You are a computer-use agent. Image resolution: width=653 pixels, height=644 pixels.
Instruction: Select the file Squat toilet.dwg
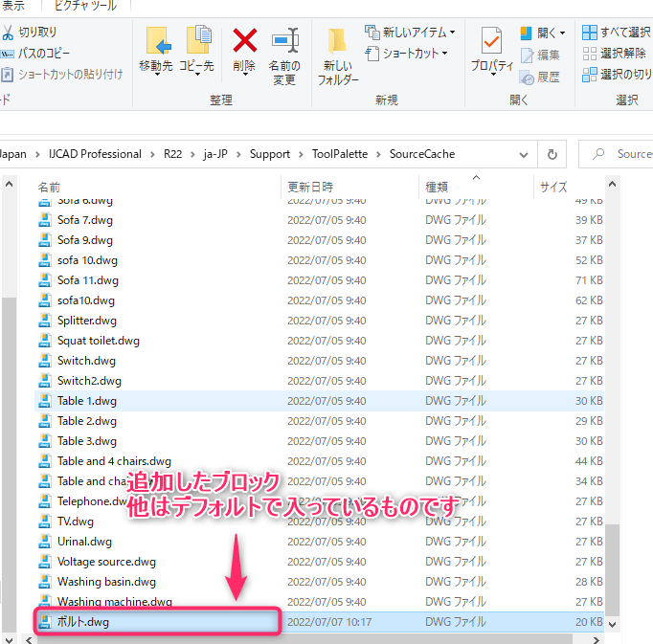99,341
